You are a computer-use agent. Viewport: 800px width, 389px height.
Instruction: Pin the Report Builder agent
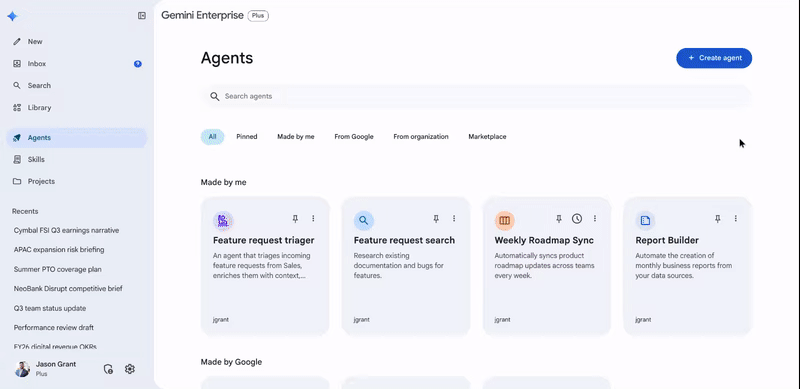pos(718,218)
